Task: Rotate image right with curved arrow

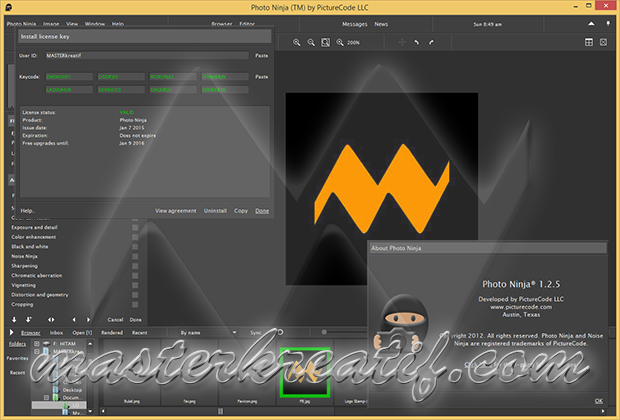Action: [431, 42]
